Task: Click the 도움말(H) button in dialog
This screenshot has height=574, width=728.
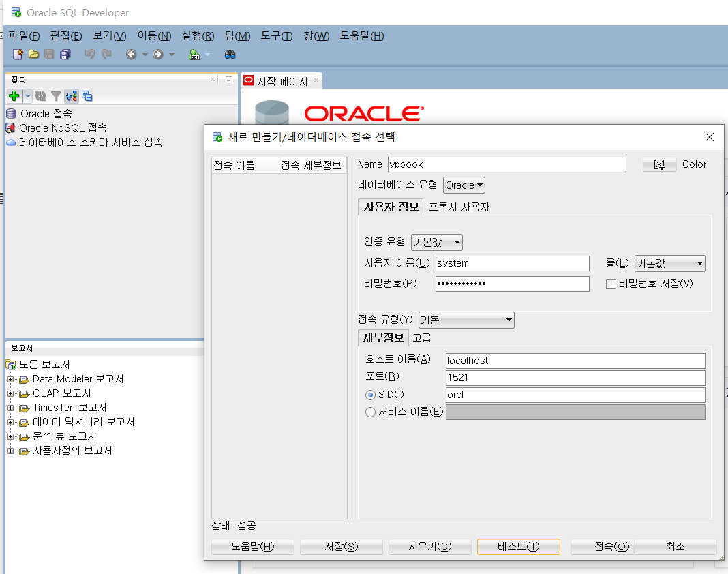Action: 253,547
